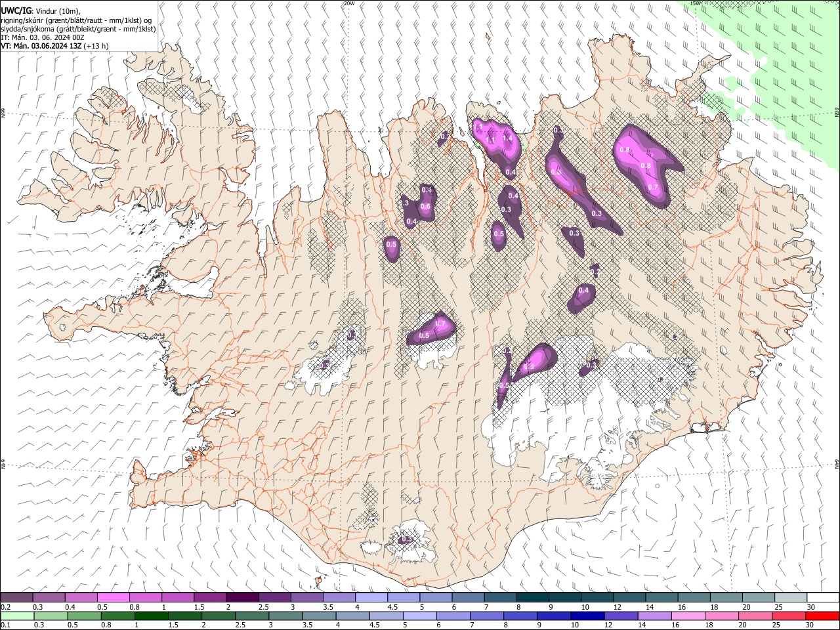
Task: Click the '64N' latitude label on right edge
Action: [x=837, y=463]
